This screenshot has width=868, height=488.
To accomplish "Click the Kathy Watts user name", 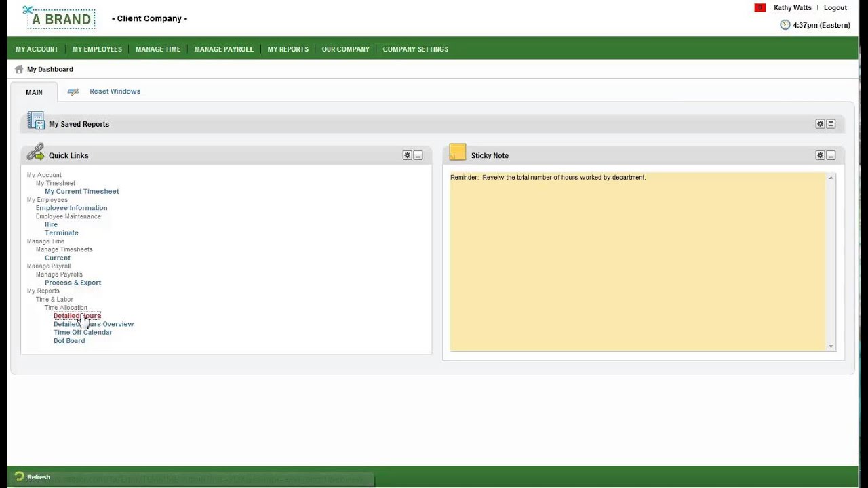I will 792,8.
